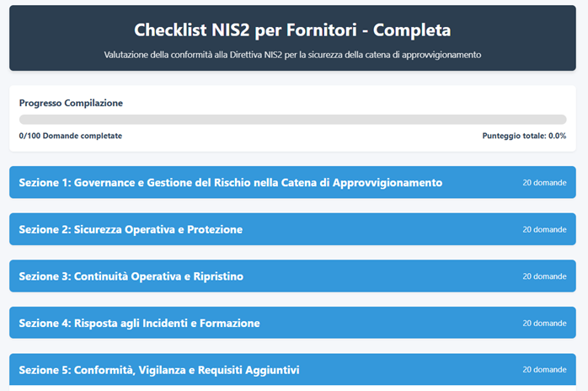Image resolution: width=588 pixels, height=391 pixels.
Task: Click the "Checklist NIS2 per Fornitori - Completa" title
Action: click(292, 30)
